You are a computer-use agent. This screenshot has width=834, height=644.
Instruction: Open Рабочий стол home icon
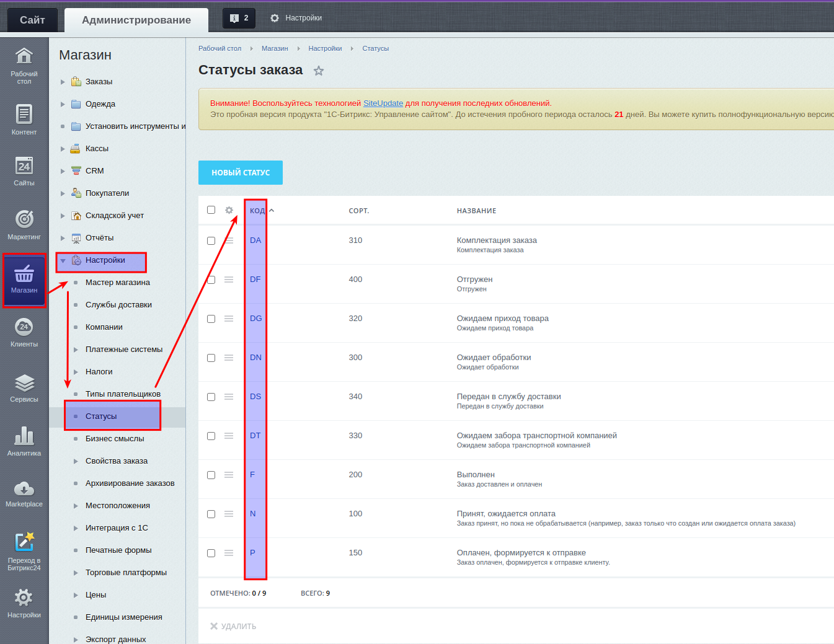point(24,57)
